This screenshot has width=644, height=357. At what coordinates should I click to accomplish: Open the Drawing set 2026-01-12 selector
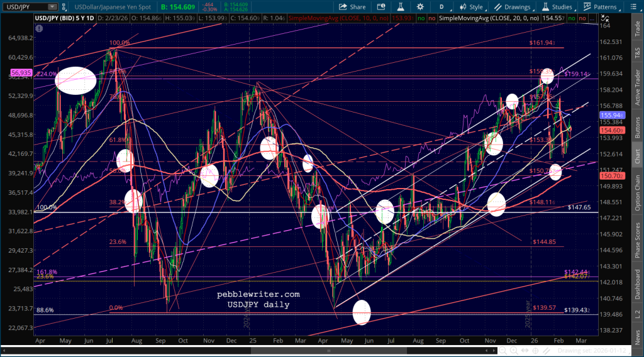click(x=595, y=351)
